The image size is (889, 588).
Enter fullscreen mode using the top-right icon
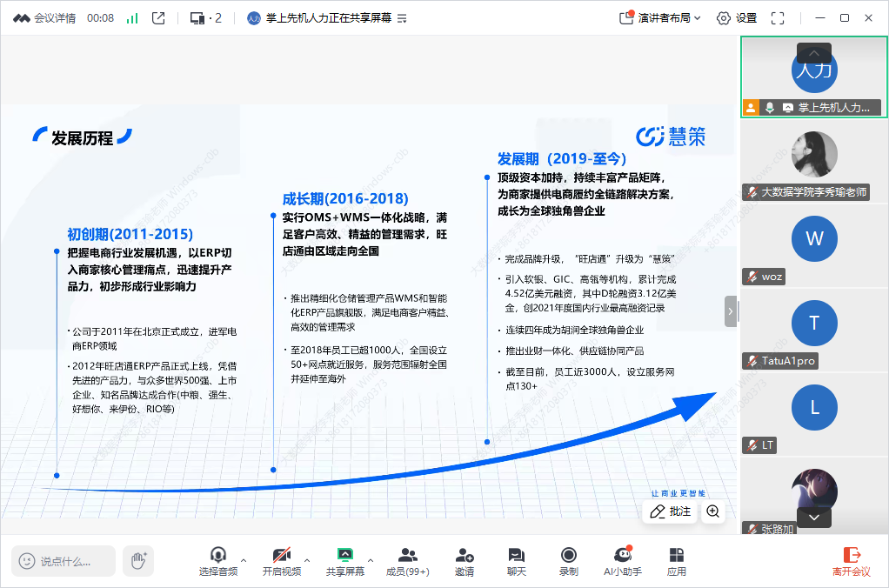pos(778,17)
